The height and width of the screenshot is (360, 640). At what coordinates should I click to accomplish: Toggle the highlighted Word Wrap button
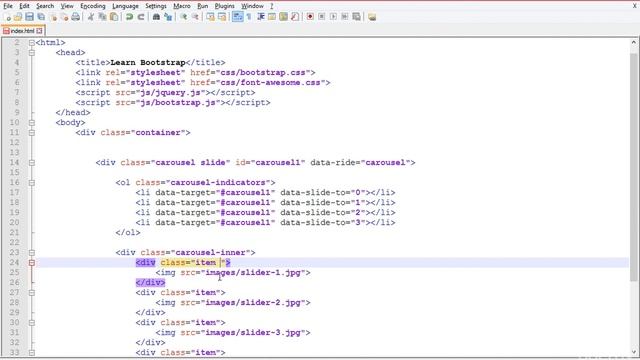[x=238, y=17]
